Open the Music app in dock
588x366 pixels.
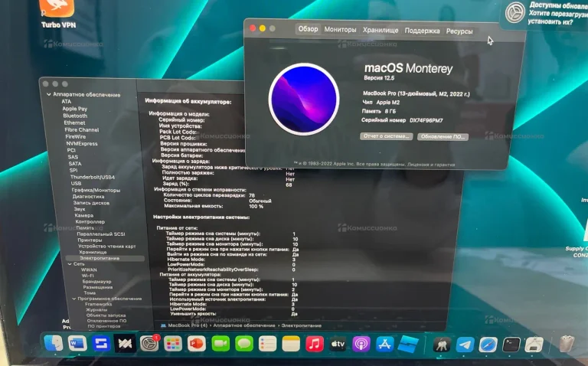(x=315, y=345)
